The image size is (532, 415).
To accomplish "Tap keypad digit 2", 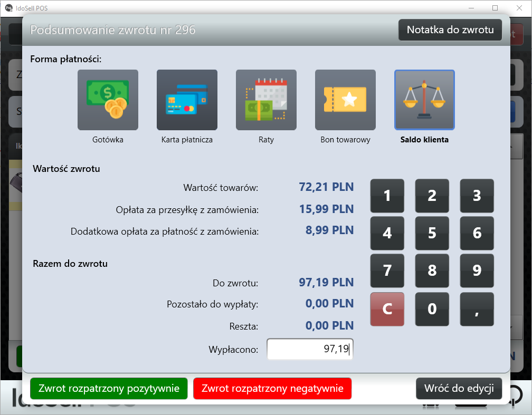I will tap(432, 196).
